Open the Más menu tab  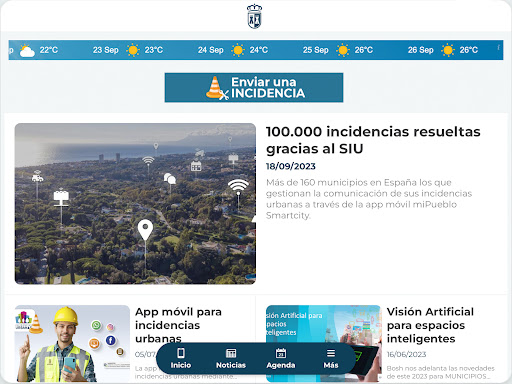pos(331,358)
